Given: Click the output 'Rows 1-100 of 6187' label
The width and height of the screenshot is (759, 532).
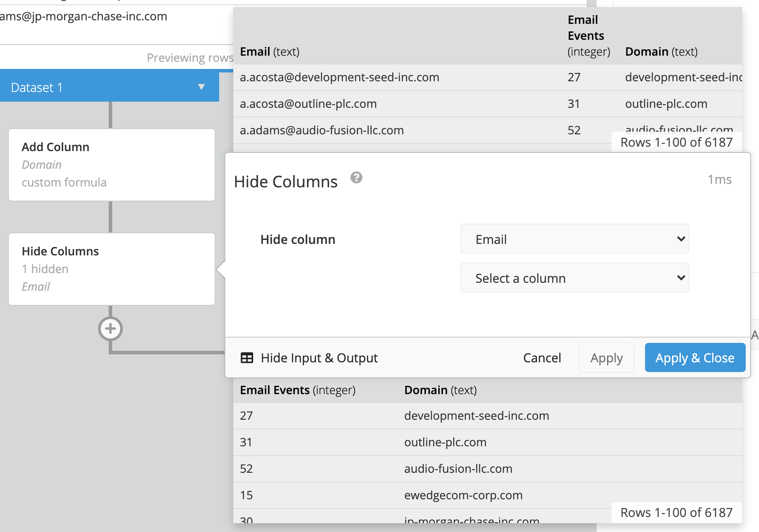Looking at the screenshot, I should coord(676,513).
